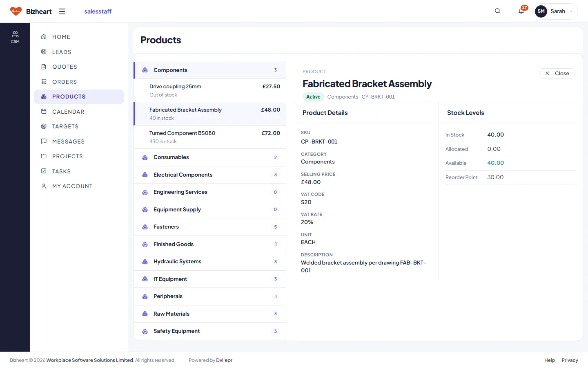Expand the Fasteners category

tap(210, 227)
